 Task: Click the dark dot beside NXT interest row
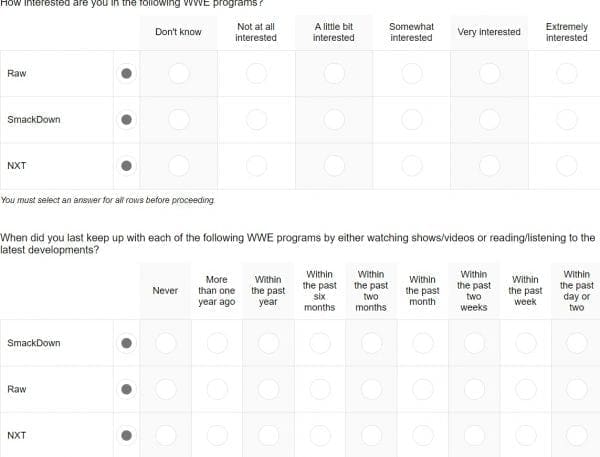(126, 166)
